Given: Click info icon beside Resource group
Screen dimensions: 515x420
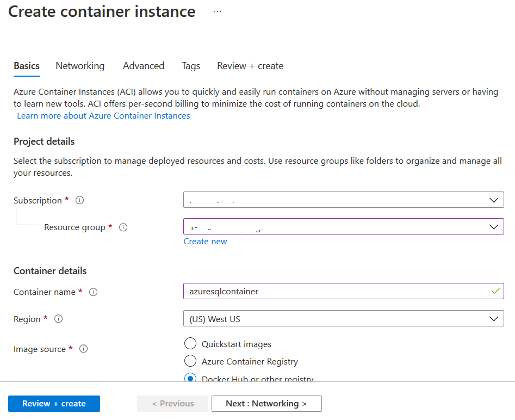Looking at the screenshot, I should click(x=123, y=227).
